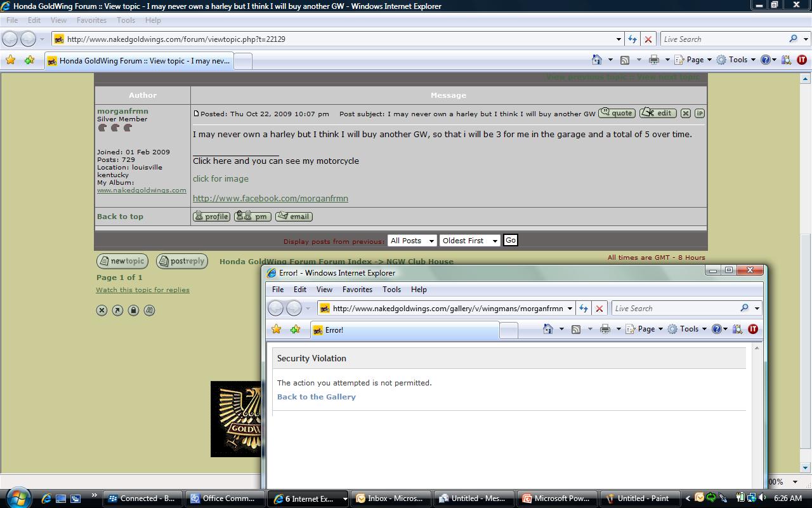812x508 pixels.
Task: Click Back button in main browser window
Action: pos(10,39)
